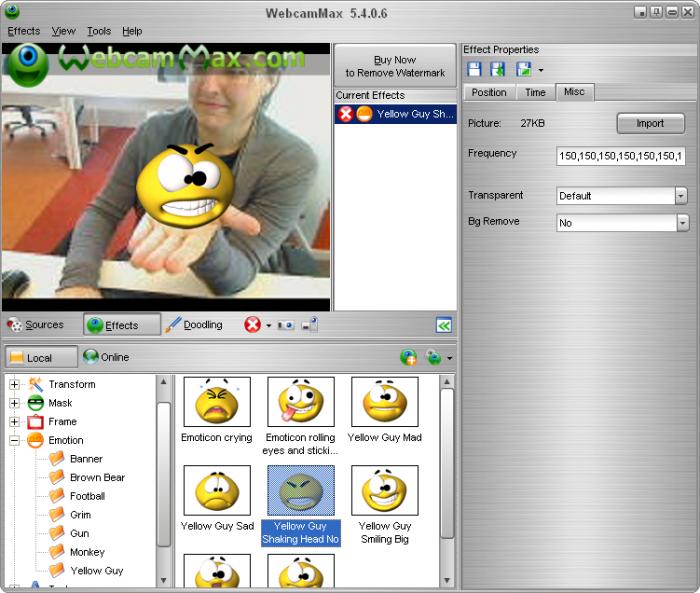Open the Banner folder in the tree
Screen dimensions: 700x593
(x=75, y=459)
